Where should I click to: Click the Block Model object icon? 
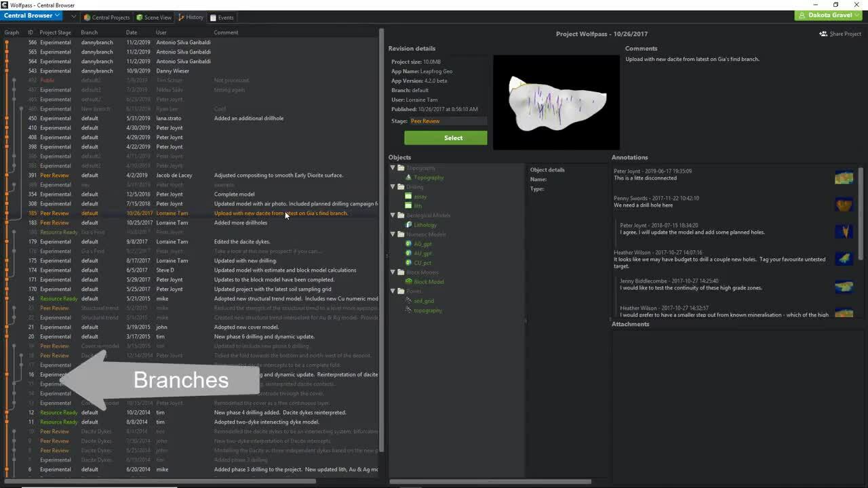[408, 282]
